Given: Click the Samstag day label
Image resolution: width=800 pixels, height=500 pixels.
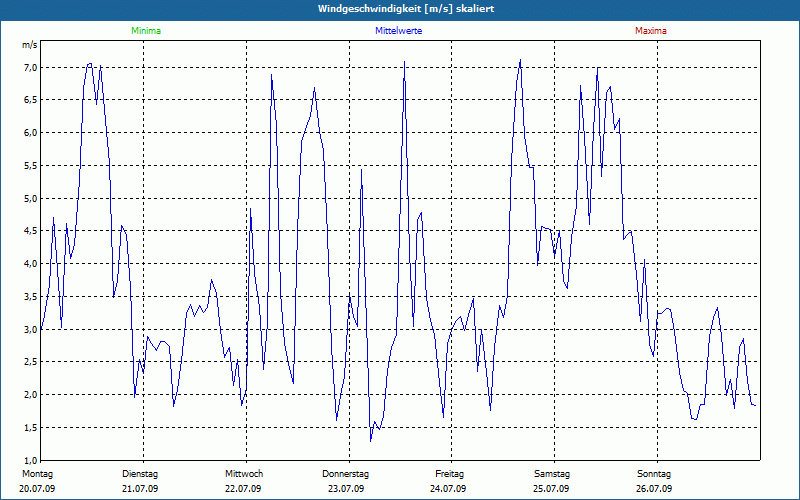Looking at the screenshot, I should pos(552,474).
